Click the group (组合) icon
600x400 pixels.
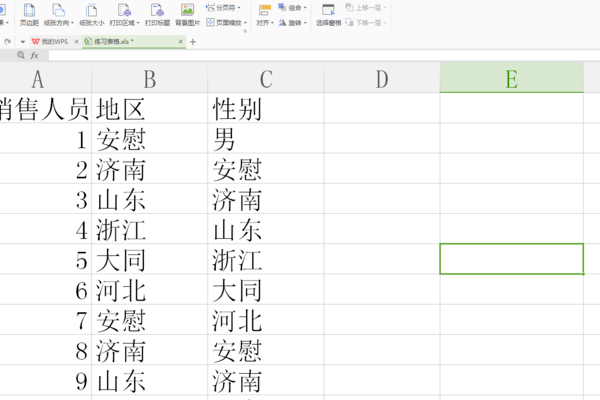[x=282, y=7]
